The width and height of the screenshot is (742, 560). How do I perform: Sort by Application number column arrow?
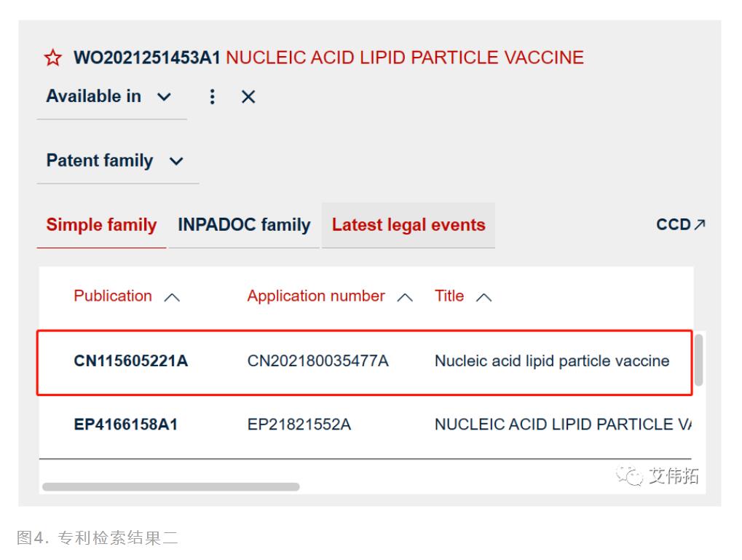pyautogui.click(x=406, y=297)
